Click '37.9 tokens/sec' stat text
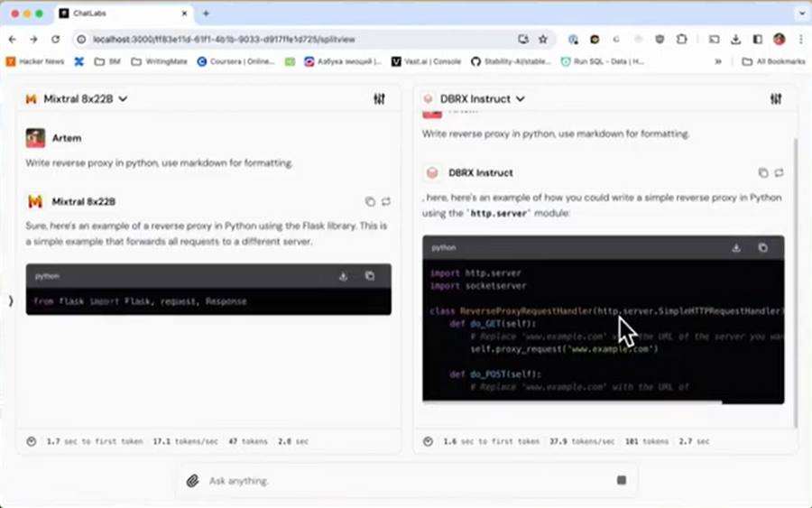This screenshot has width=812, height=508. point(582,442)
